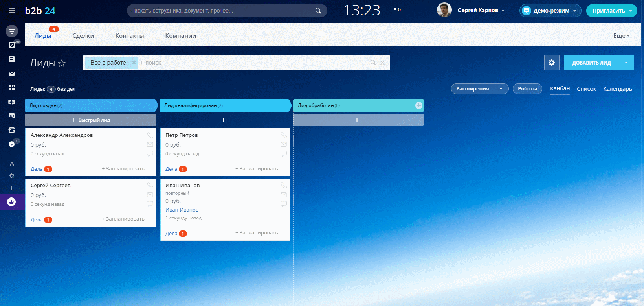Expand the Пригласить dropdown arrow
The image size is (644, 306).
click(x=631, y=11)
